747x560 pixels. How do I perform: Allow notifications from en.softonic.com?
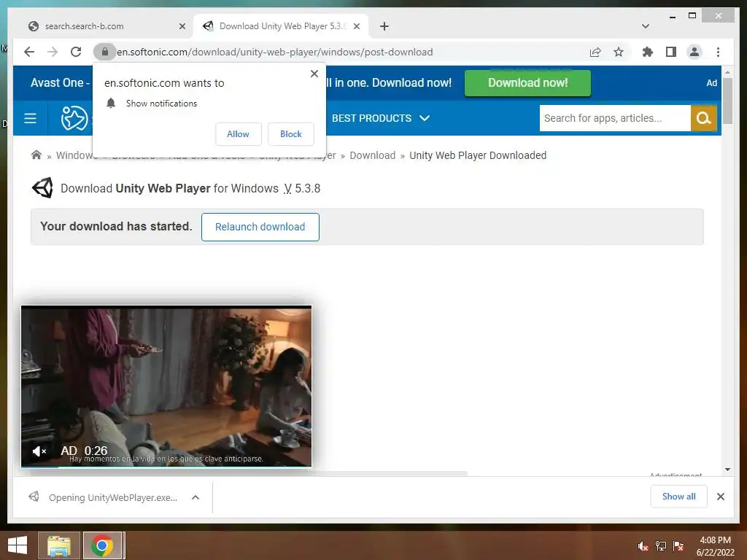pyautogui.click(x=239, y=134)
